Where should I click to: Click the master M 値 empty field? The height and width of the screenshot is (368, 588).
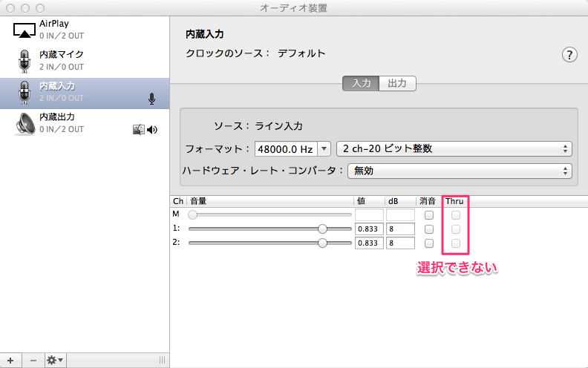point(369,215)
